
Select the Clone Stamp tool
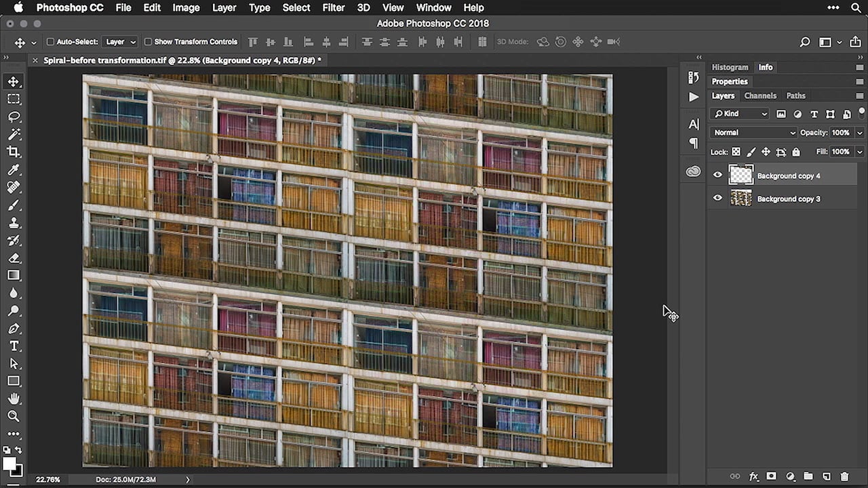pyautogui.click(x=14, y=222)
